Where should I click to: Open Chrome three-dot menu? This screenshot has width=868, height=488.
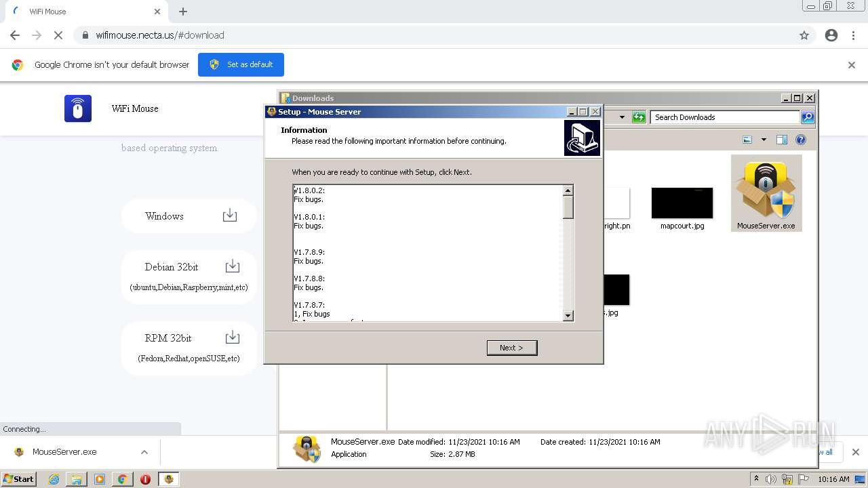click(x=854, y=35)
